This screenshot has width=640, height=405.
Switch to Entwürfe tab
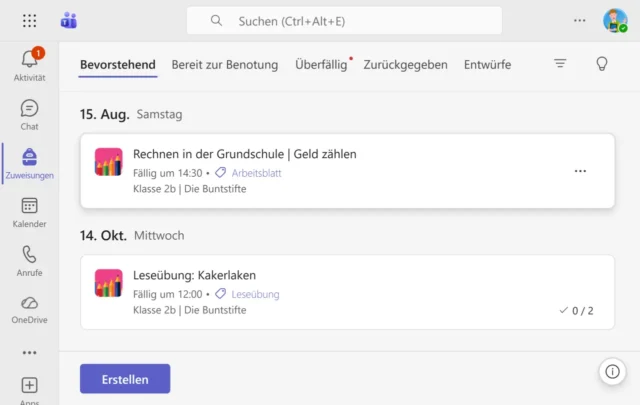487,65
